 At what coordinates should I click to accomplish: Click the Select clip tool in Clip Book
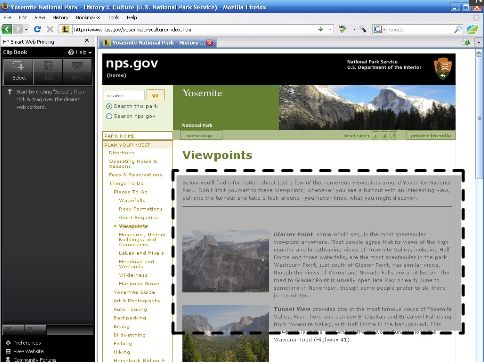point(18,71)
